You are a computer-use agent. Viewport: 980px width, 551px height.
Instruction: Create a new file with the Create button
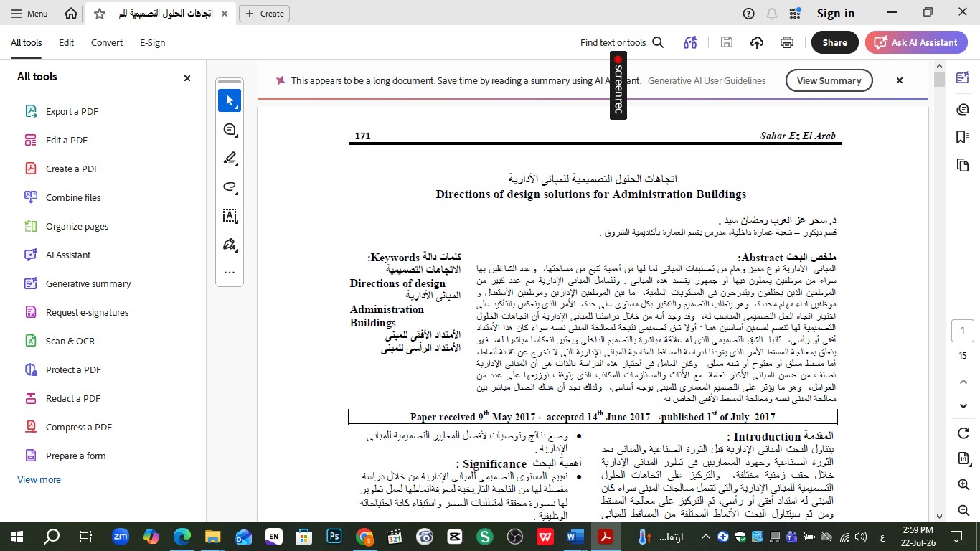click(265, 14)
